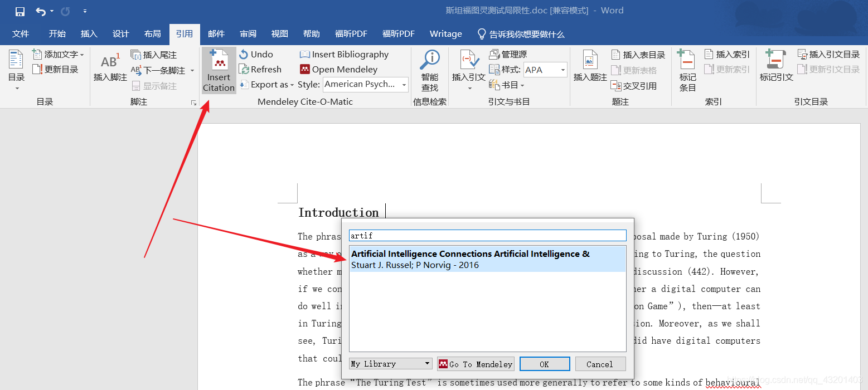This screenshot has width=868, height=390.
Task: Click the Undo icon in Mendeley Cite-O-Matic
Action: (244, 55)
